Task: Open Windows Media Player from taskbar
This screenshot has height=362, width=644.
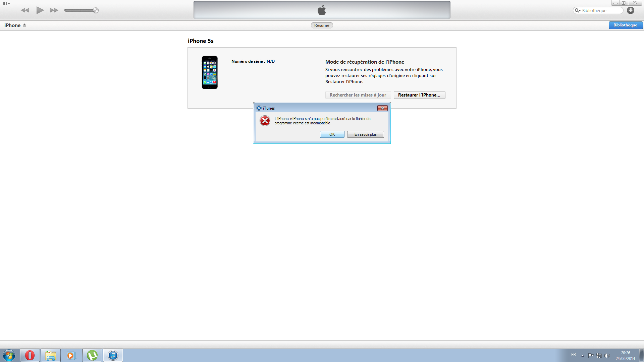Action: pyautogui.click(x=71, y=355)
